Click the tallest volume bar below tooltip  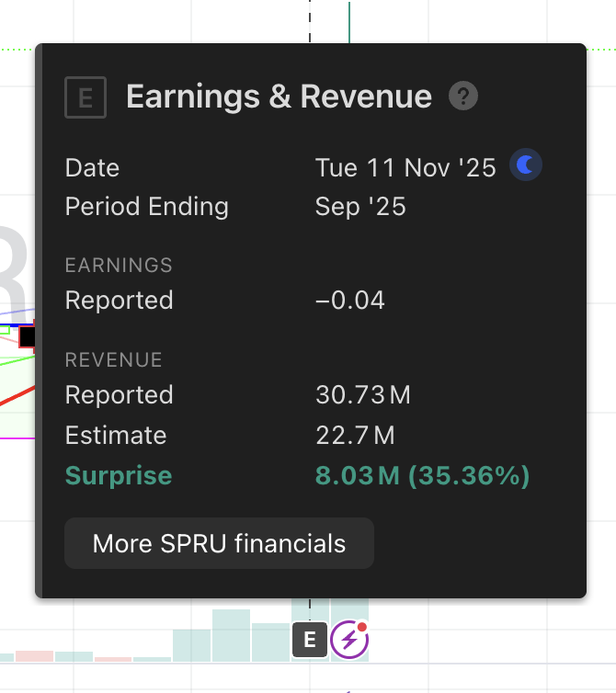pos(231,634)
